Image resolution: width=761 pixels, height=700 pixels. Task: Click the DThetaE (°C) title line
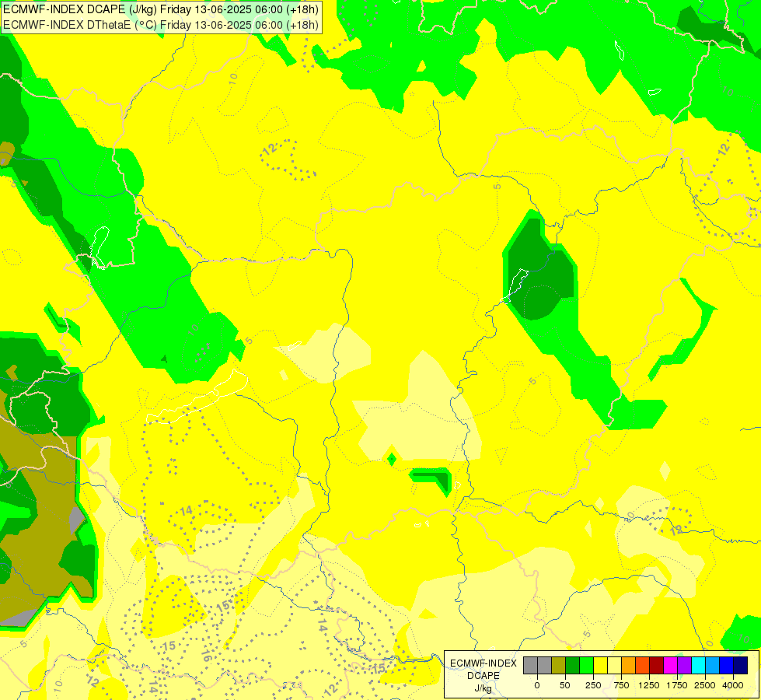[x=161, y=24]
